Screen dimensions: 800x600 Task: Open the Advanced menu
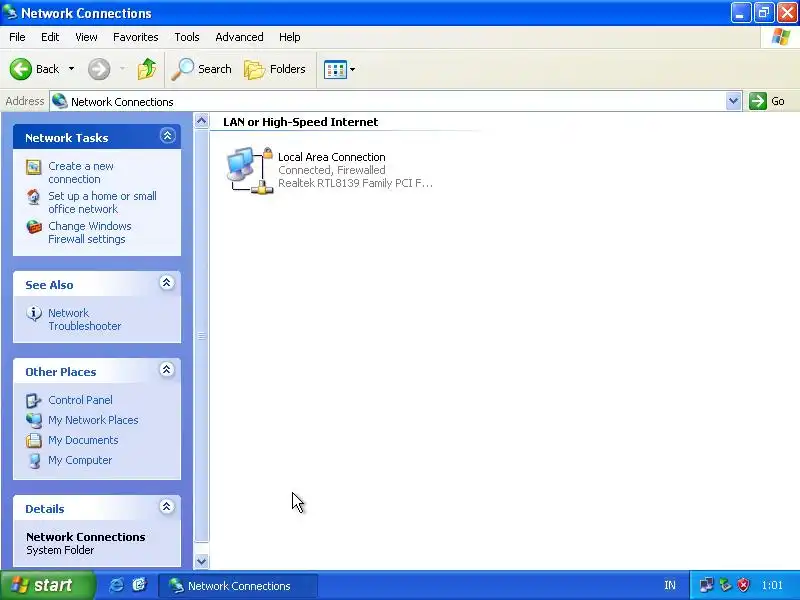(239, 37)
